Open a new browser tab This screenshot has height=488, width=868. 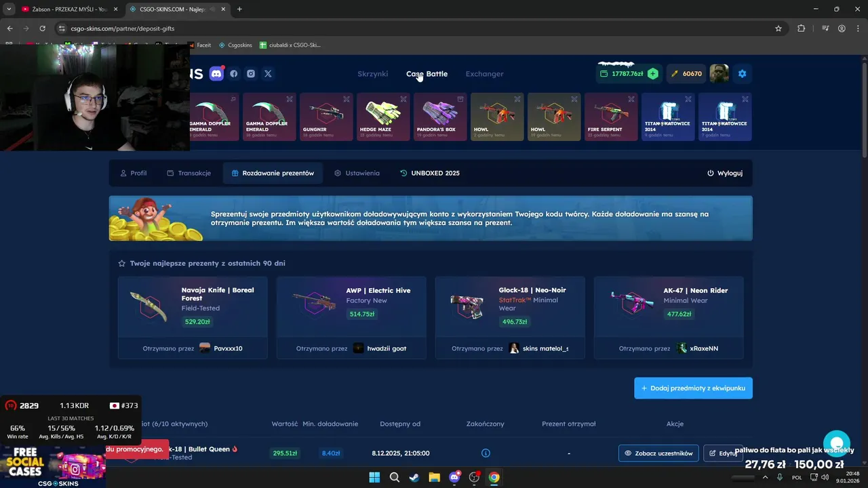point(239,9)
